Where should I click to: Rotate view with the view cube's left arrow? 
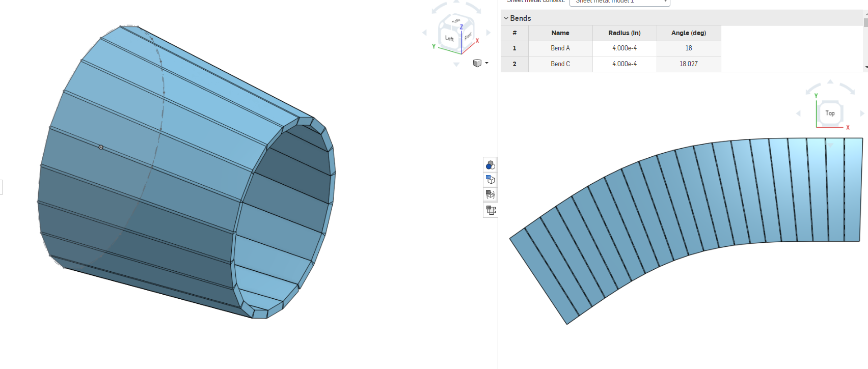click(x=424, y=33)
